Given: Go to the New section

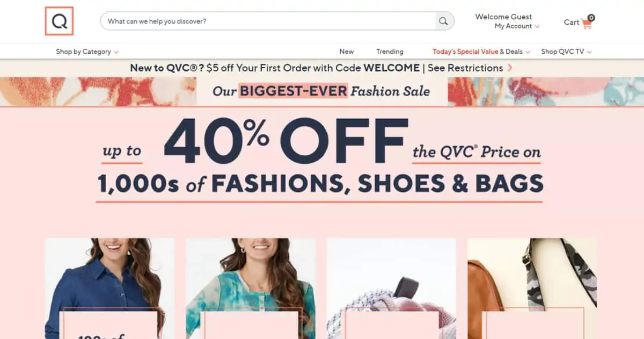Looking at the screenshot, I should coord(347,52).
